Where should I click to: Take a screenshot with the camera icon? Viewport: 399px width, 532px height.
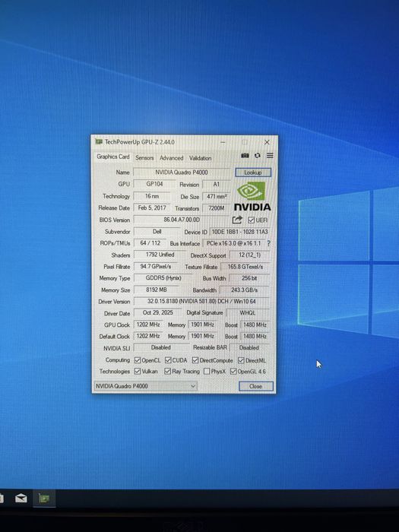[245, 155]
